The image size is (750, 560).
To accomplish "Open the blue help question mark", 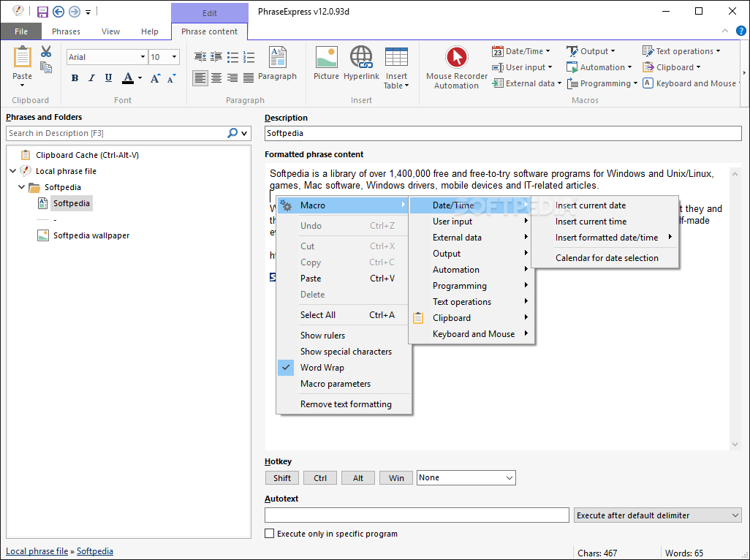I will (x=741, y=31).
